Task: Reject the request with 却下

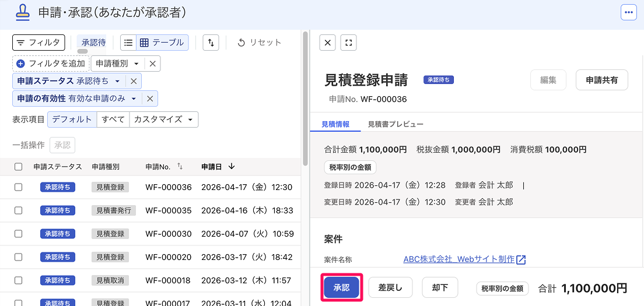Action: [x=440, y=287]
